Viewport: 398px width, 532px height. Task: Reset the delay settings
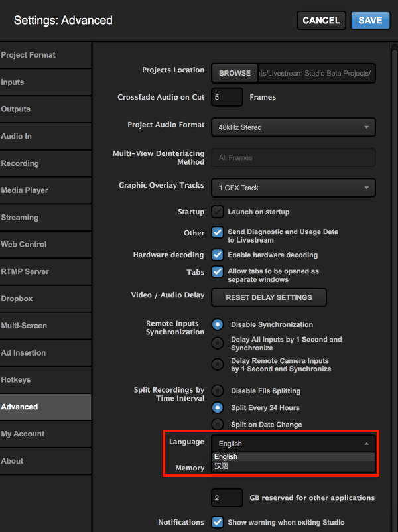pos(269,297)
